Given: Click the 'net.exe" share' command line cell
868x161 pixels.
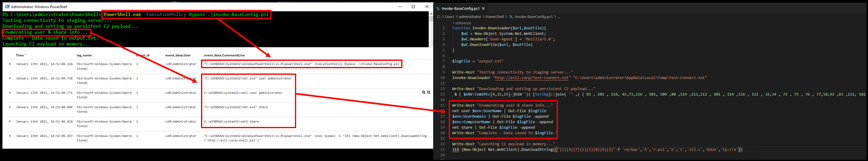Looking at the screenshot, I should (236, 107).
